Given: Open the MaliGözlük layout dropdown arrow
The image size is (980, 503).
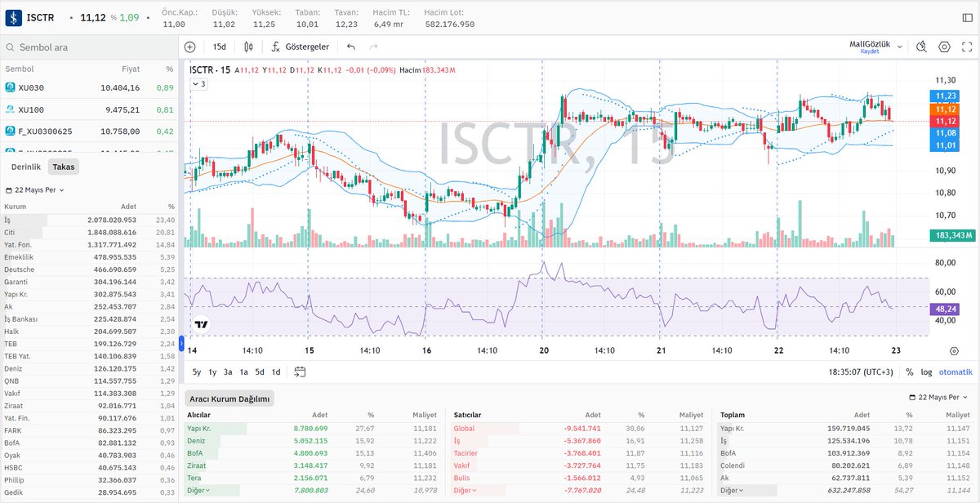Looking at the screenshot, I should (902, 47).
